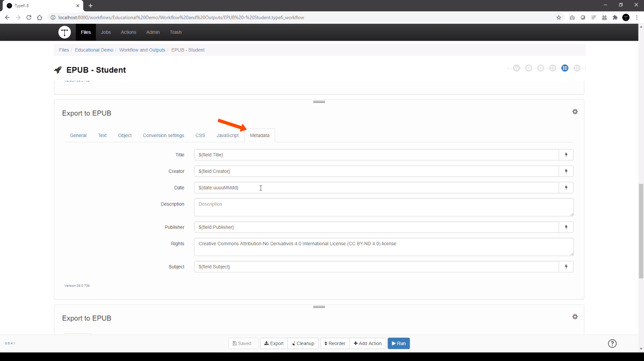Jump to the first gear step in stepper
Image resolution: width=644 pixels, height=361 pixels.
coord(528,68)
